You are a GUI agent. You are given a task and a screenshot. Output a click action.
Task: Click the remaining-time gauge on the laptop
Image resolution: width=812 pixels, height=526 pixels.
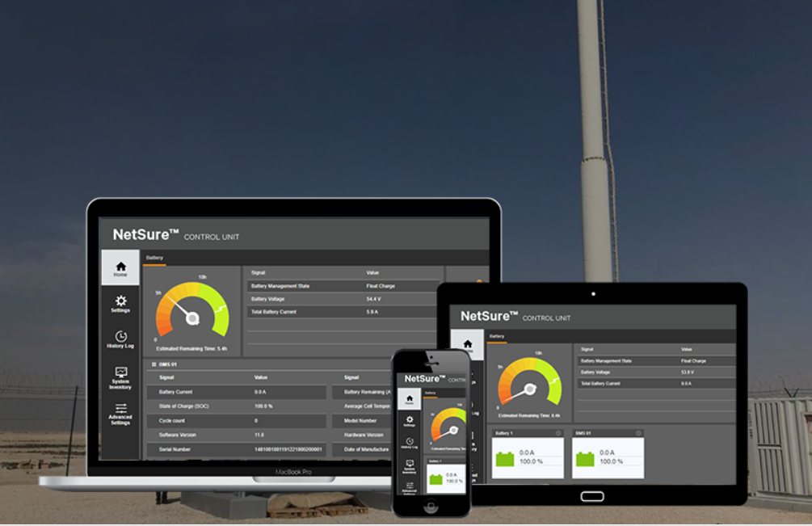pos(192,310)
